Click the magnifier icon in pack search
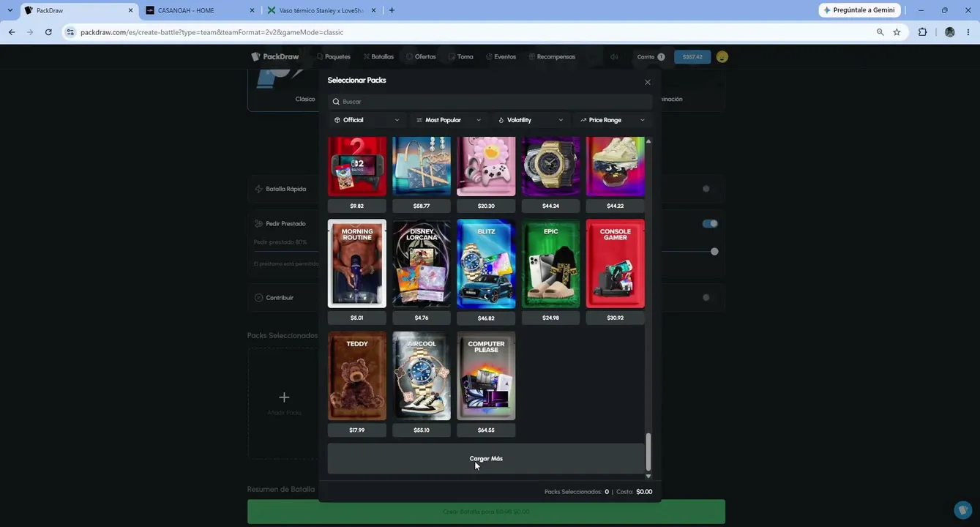The height and width of the screenshot is (527, 980). point(336,102)
